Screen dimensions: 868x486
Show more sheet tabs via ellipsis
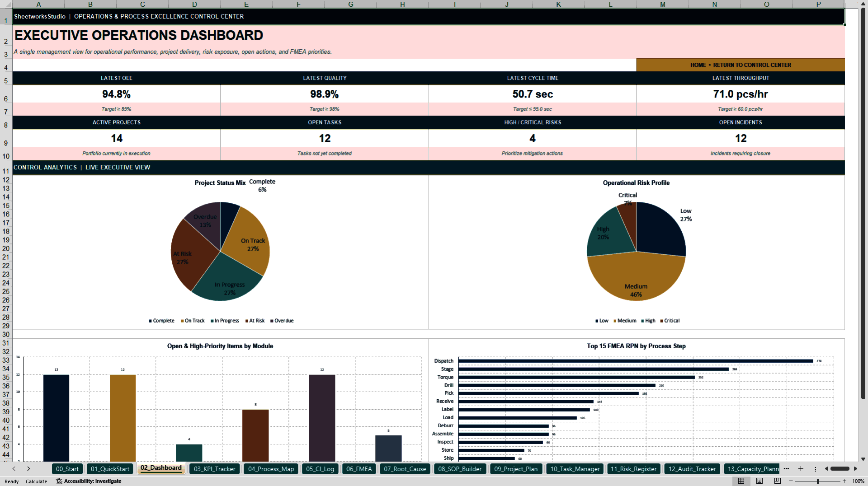[x=786, y=469]
